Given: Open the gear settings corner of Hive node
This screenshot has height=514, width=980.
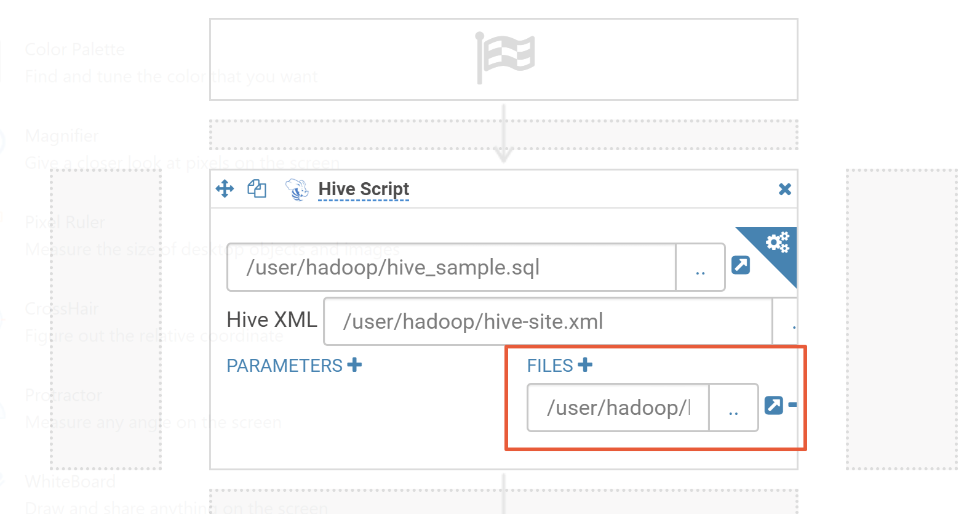Looking at the screenshot, I should [778, 243].
